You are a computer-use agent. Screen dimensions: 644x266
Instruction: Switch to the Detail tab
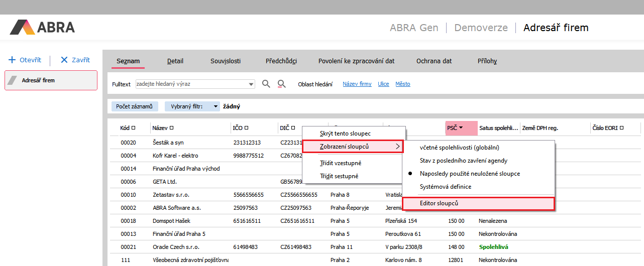click(x=175, y=61)
